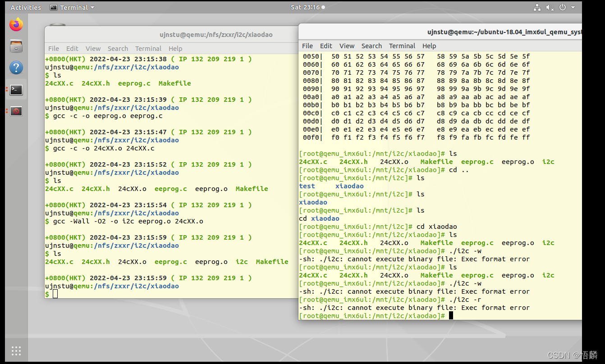This screenshot has height=364, width=605.
Task: Open Terminal menu in left terminal window
Action: click(148, 49)
